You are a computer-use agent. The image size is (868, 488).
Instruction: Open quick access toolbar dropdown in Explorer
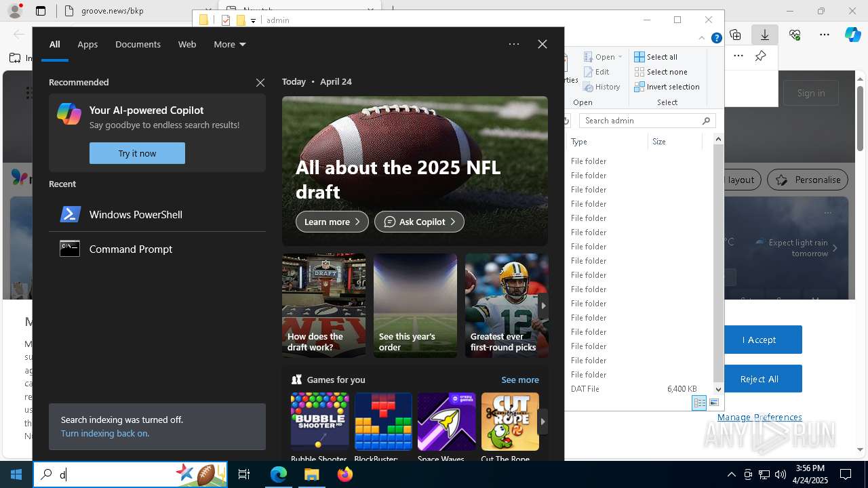[253, 20]
